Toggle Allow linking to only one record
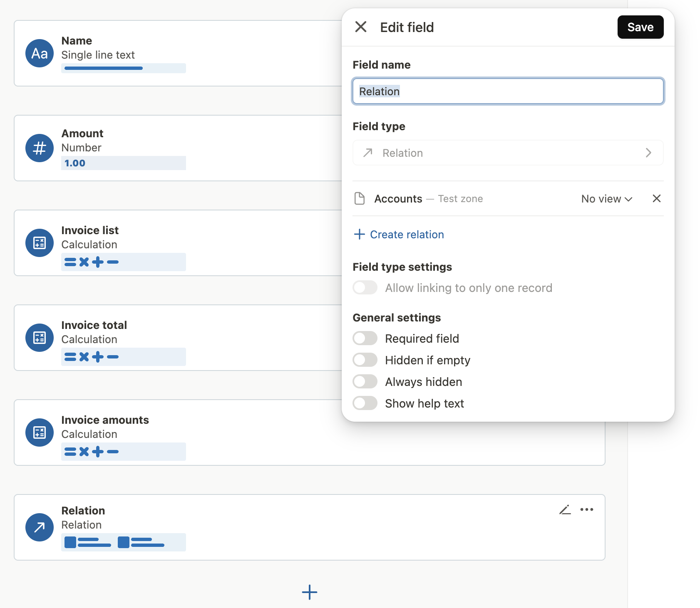Screen dimensions: 700x608 pos(365,287)
